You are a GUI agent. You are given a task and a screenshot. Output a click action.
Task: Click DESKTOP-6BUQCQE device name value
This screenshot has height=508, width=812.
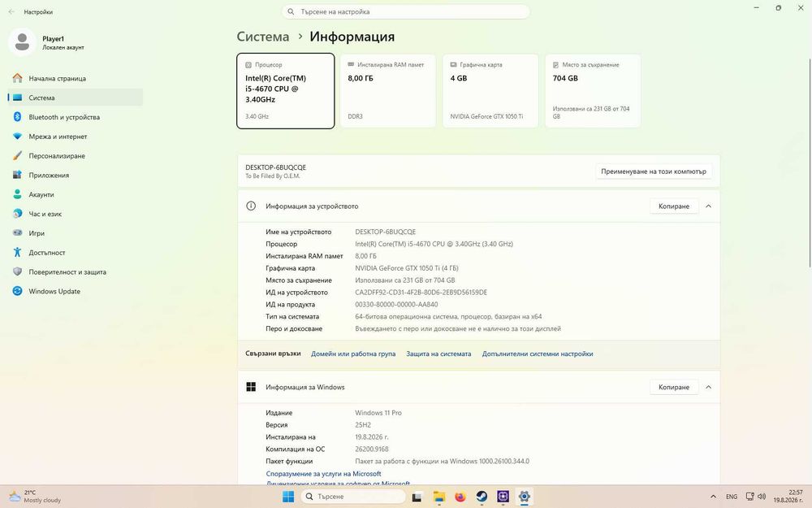pos(385,232)
